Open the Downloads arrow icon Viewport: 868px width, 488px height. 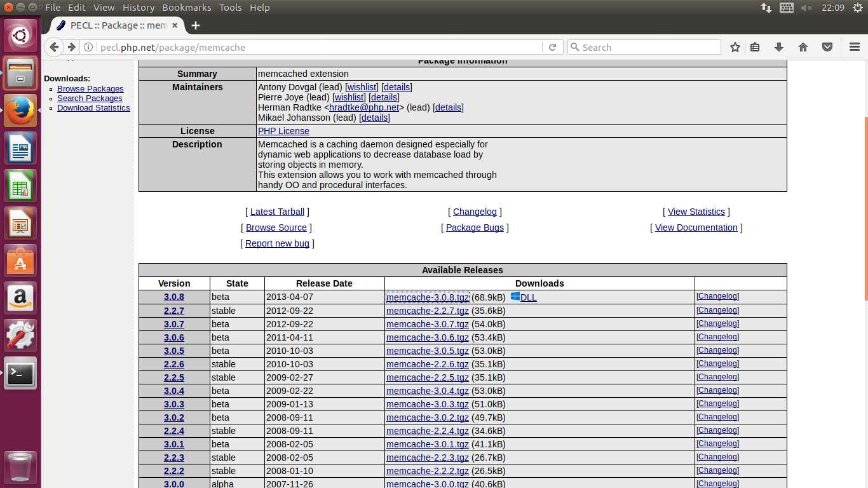[x=779, y=47]
